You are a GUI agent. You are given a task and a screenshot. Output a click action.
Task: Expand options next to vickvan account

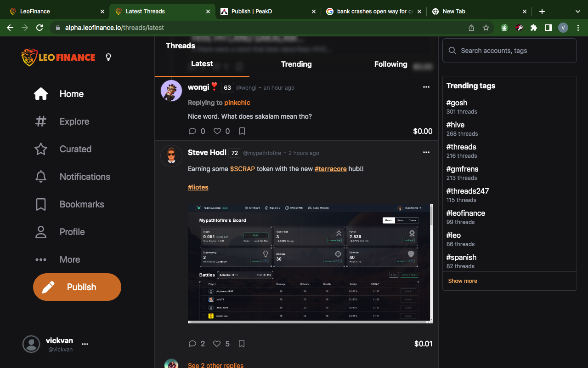[85, 344]
